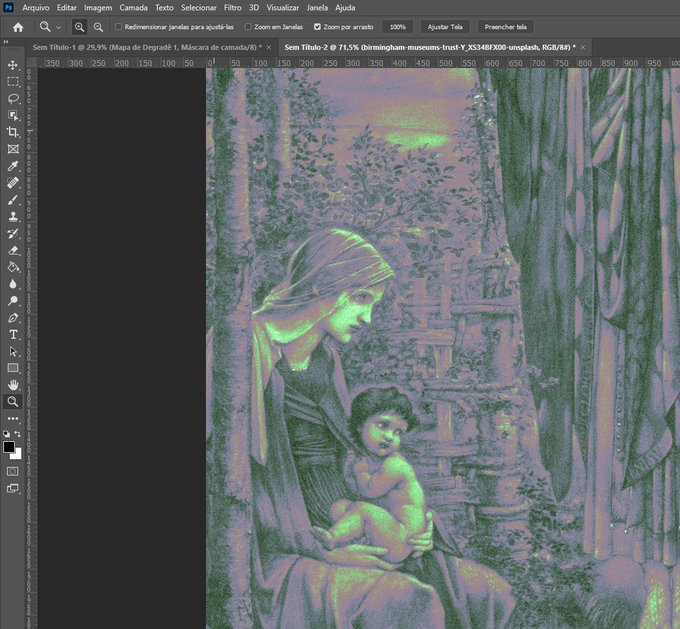The height and width of the screenshot is (629, 680).
Task: Close the Sem Título-2 document tab
Action: tap(583, 47)
